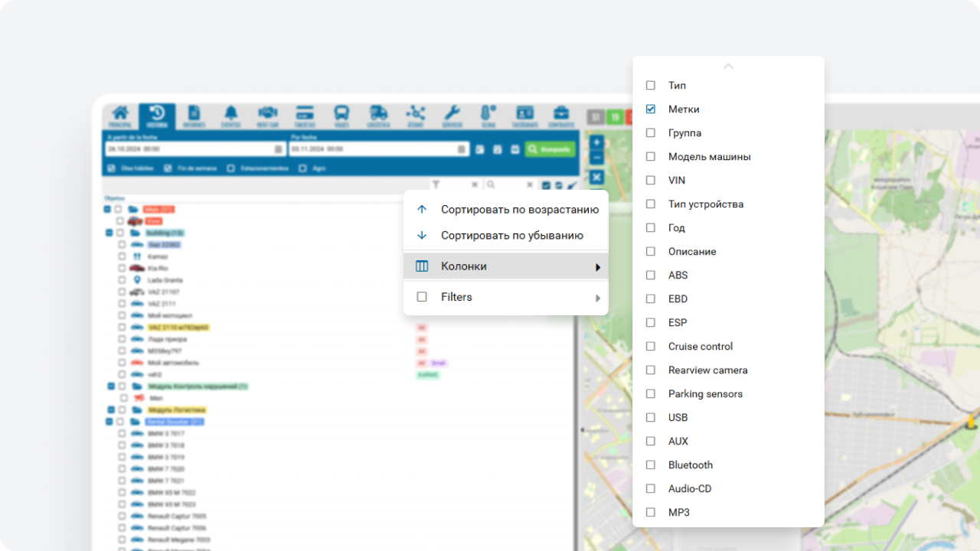The height and width of the screenshot is (551, 980).
Task: Enable the VIN column checkbox
Action: (651, 181)
